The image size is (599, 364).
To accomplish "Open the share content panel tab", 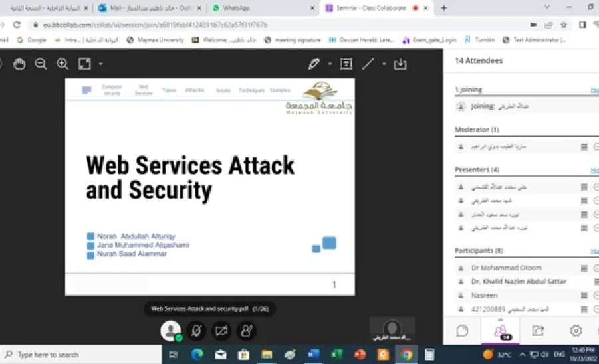I will pos(538,331).
